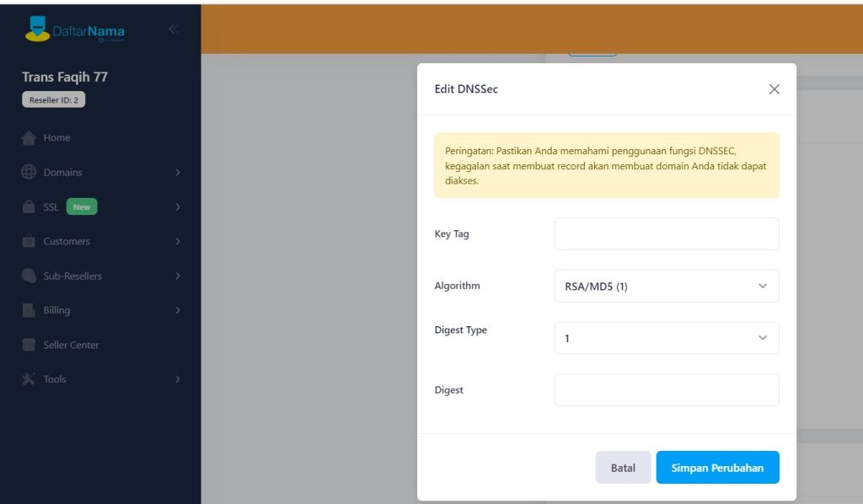Click the Sub-Resellers icon
This screenshot has height=504, width=863.
coord(29,276)
